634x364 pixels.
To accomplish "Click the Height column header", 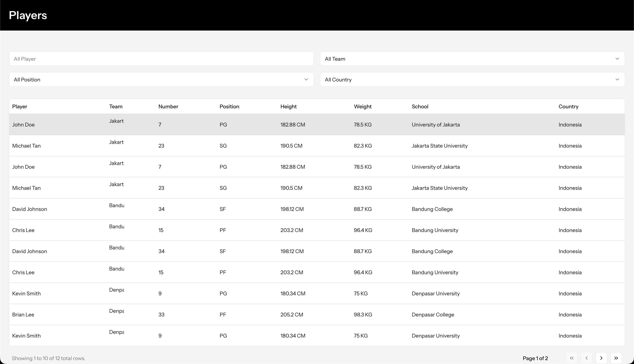I will pos(288,106).
